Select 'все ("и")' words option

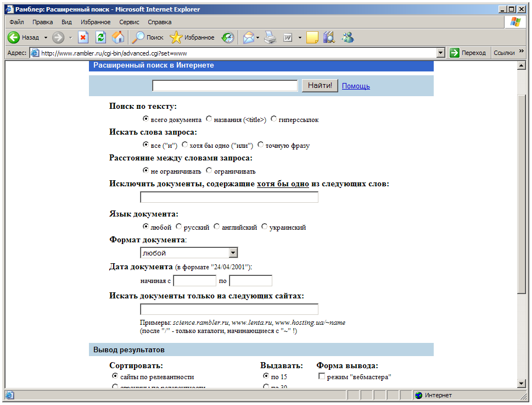pos(145,145)
